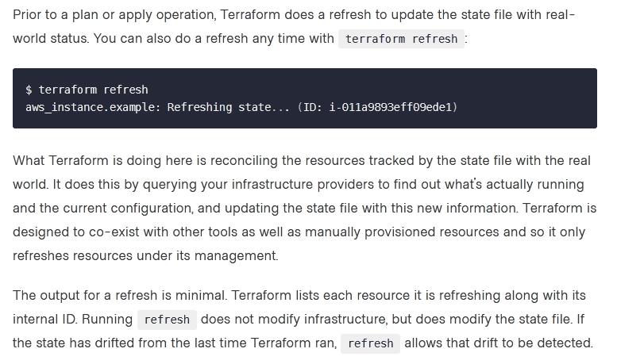Click the word "Prior" opening the page
This screenshot has width=617, height=364.
(x=29, y=15)
